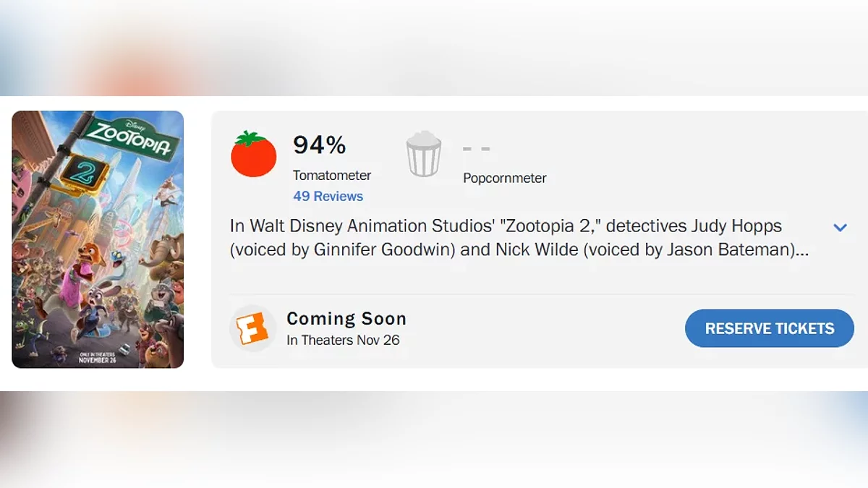Open the 49 Reviews link

click(328, 196)
